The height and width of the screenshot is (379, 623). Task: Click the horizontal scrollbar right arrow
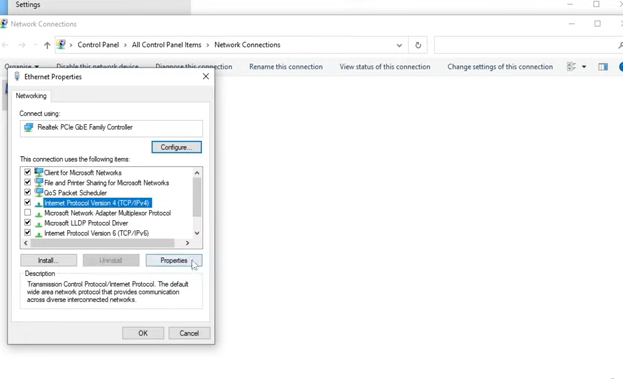[187, 243]
